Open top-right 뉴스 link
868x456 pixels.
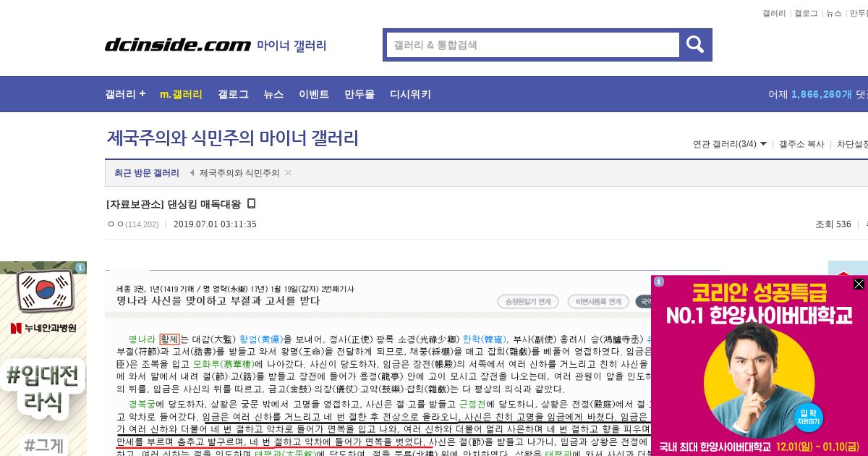click(x=834, y=13)
